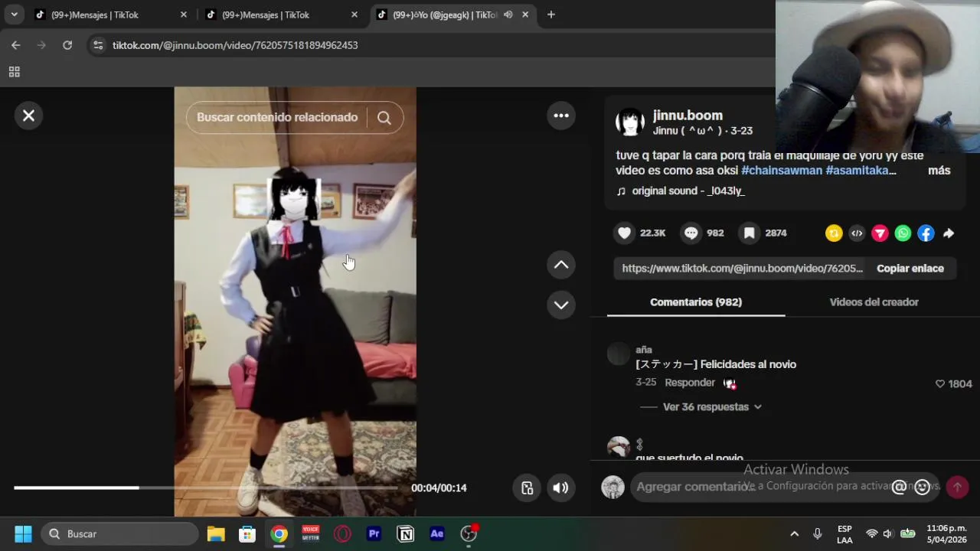Get embed code icon

point(857,233)
